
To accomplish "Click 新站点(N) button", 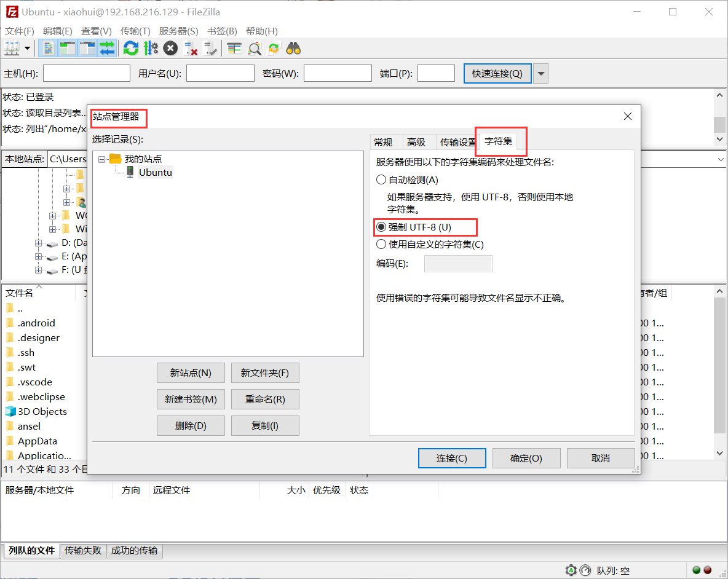I will tap(191, 373).
